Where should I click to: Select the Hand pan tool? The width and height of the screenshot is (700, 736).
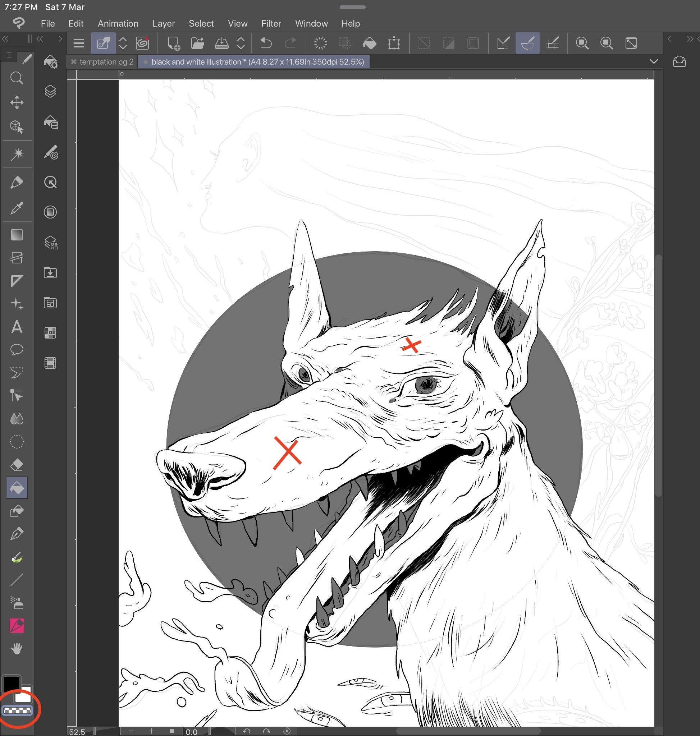pyautogui.click(x=17, y=649)
